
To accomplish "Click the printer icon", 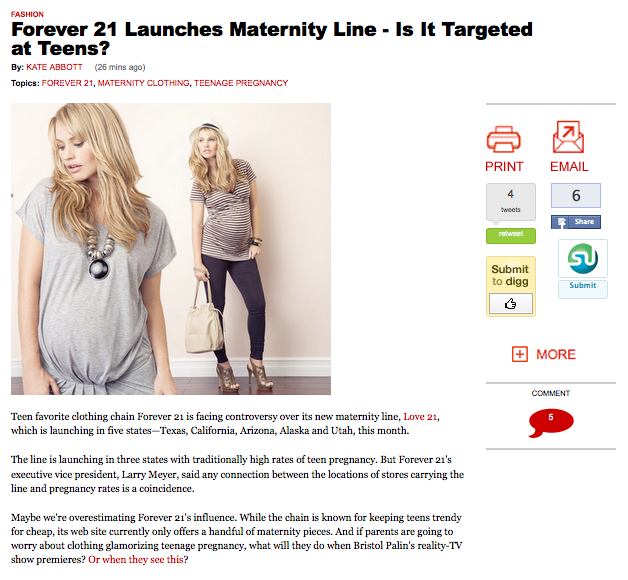I will point(503,139).
